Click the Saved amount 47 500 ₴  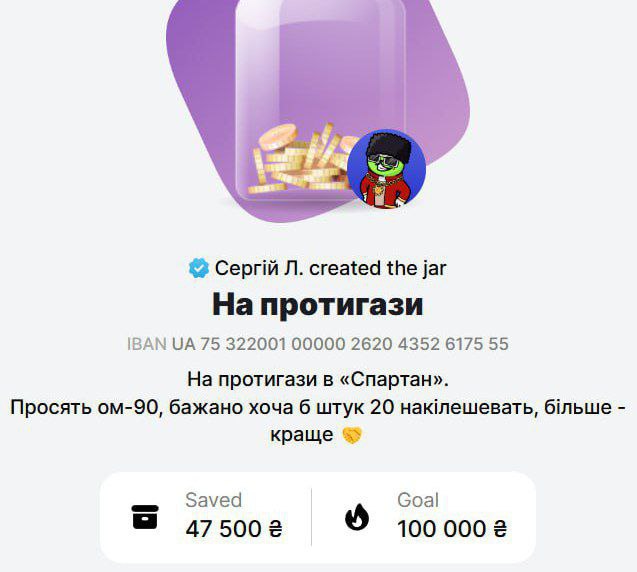[x=234, y=529]
